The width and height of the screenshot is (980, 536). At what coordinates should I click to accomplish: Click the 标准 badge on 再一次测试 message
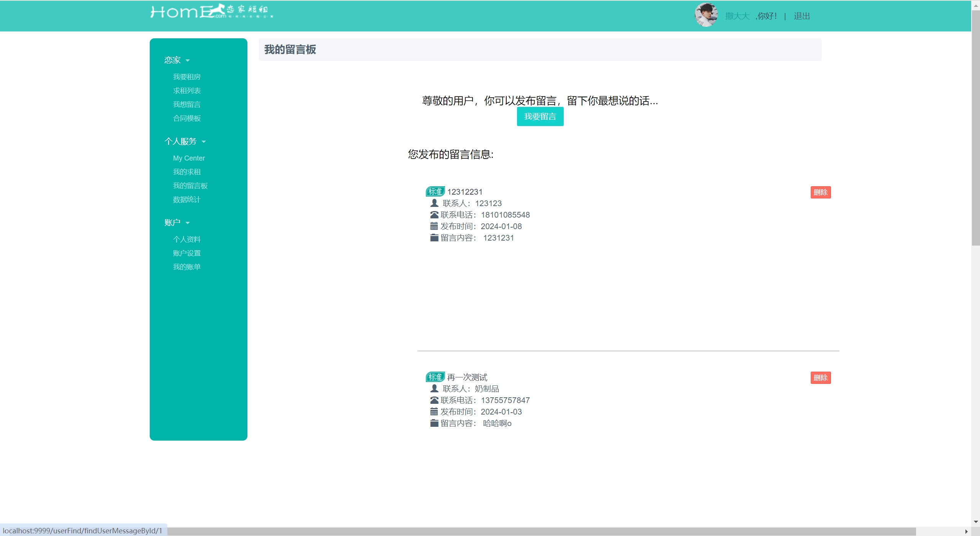click(435, 377)
